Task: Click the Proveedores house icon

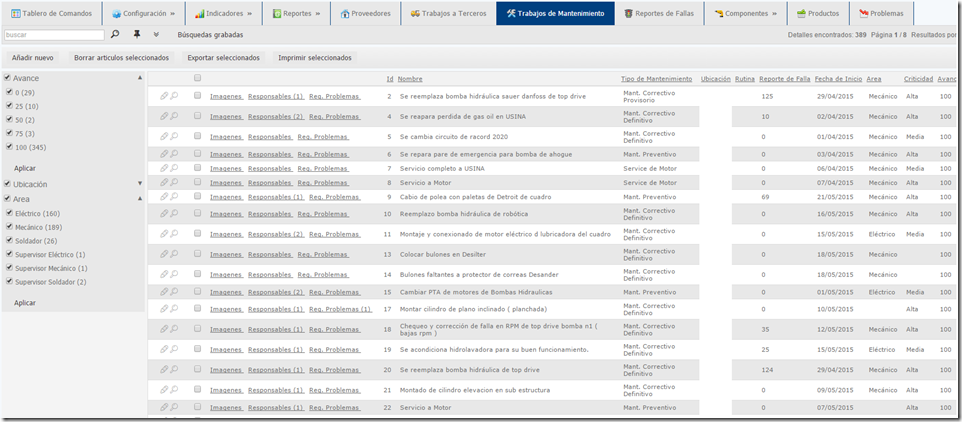Action: (345, 13)
